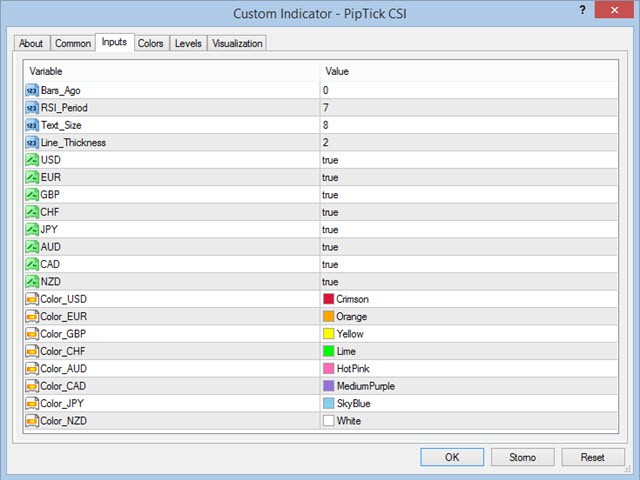Click the color icon beside Color_NZD
Screen dimensions: 640x480
pos(32,421)
